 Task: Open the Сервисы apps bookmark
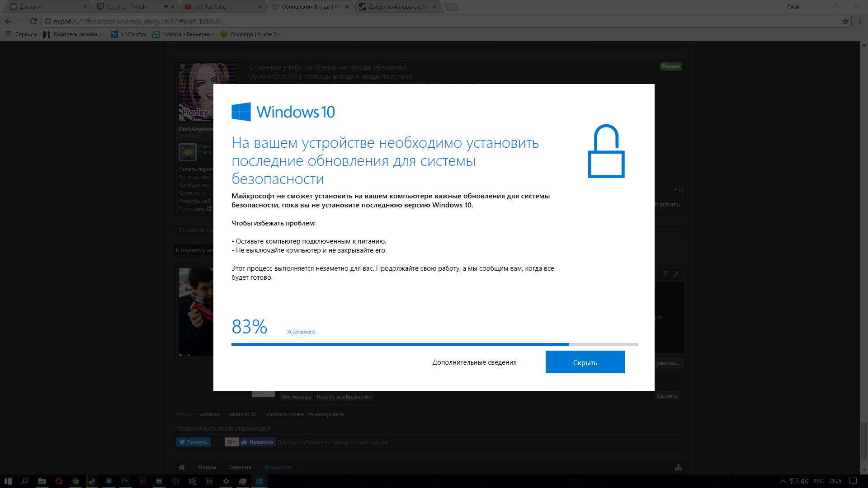pos(21,34)
